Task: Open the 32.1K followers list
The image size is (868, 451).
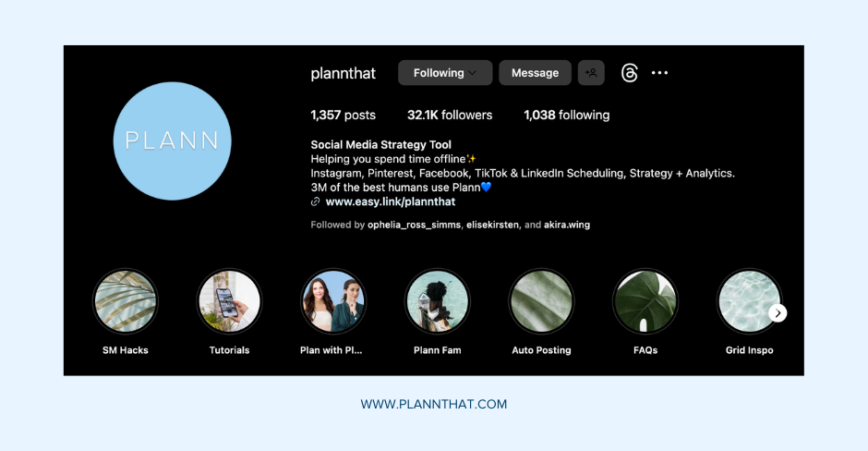Action: [450, 116]
